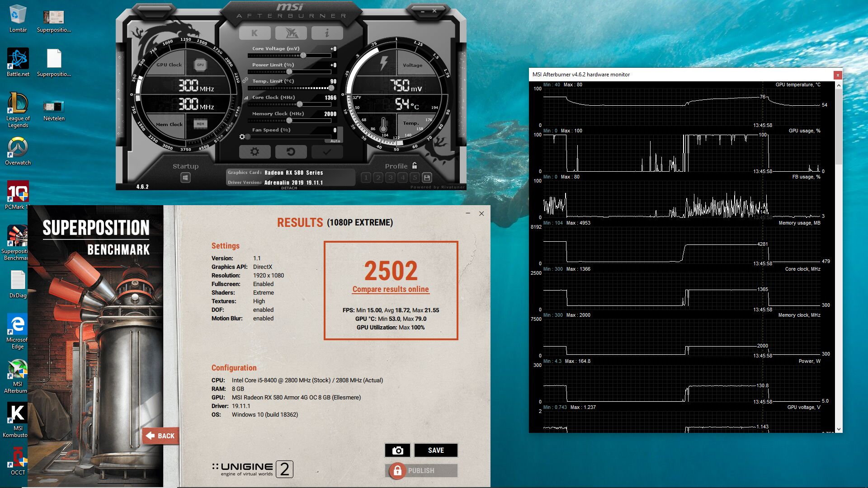Select Afterburner profile slot 1
The height and width of the screenshot is (488, 868).
(x=366, y=178)
